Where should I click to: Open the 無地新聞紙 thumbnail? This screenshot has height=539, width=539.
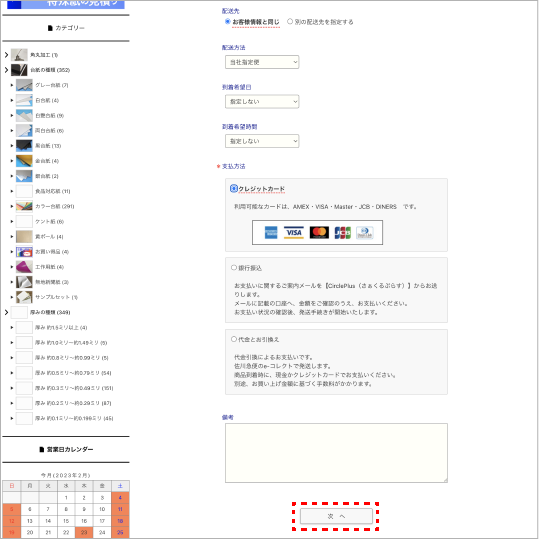[24, 282]
